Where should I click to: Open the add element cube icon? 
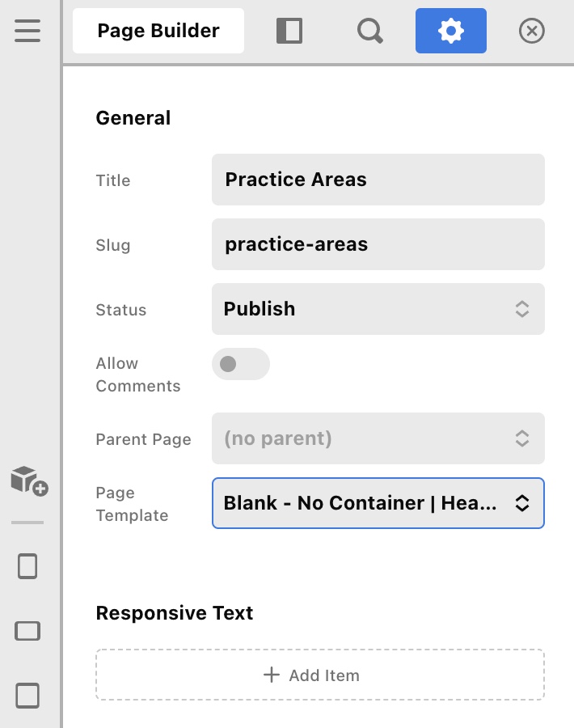29,480
